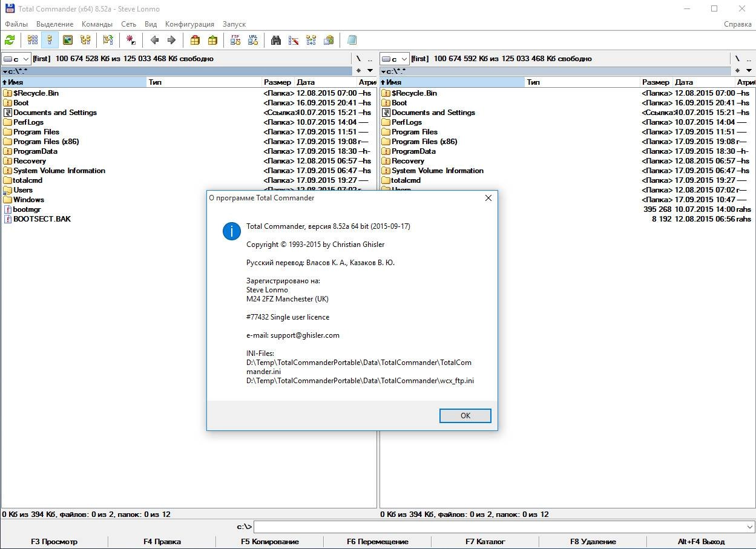Select the highlighted full details view icon
This screenshot has height=549, width=756.
pyautogui.click(x=50, y=40)
